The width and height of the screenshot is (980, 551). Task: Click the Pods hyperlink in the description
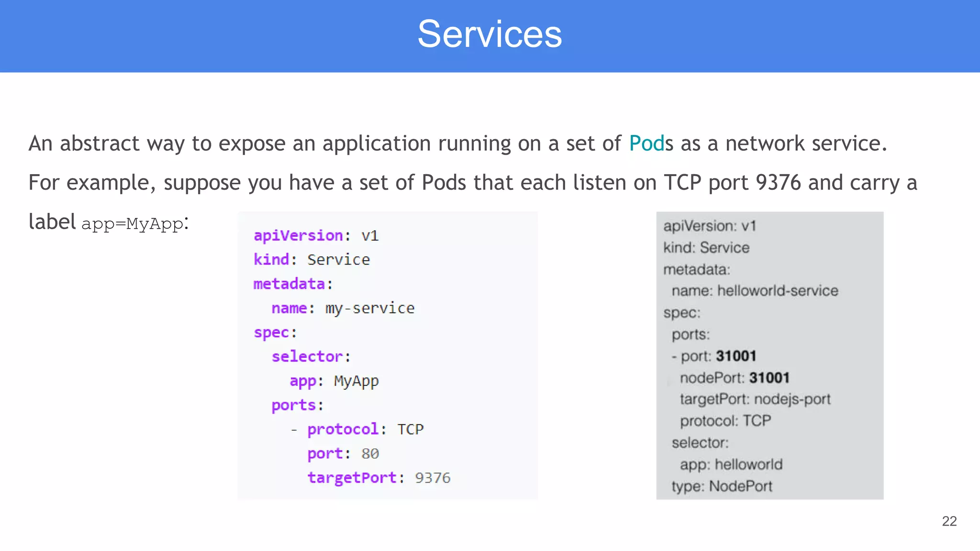click(x=646, y=143)
